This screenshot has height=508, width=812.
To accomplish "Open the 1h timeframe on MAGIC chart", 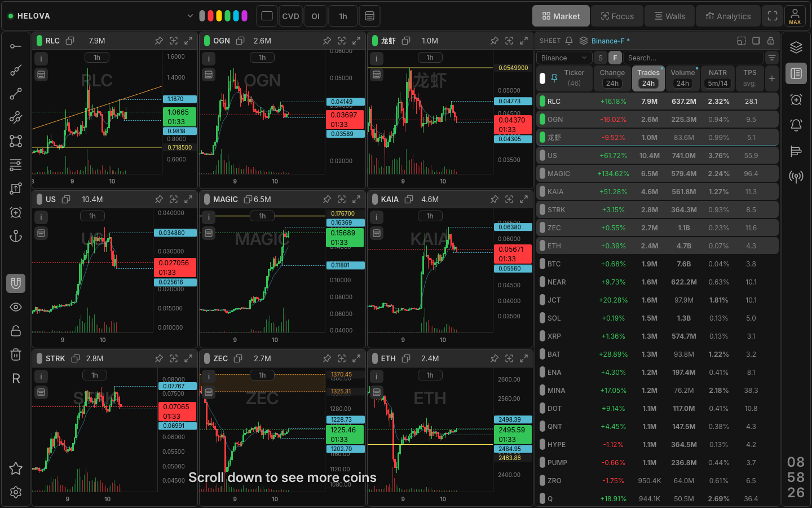I will tap(262, 216).
